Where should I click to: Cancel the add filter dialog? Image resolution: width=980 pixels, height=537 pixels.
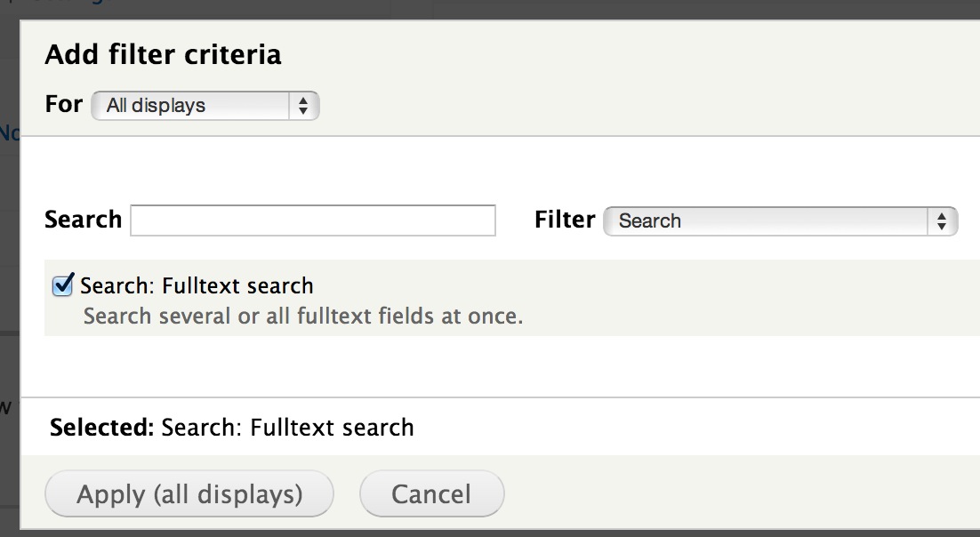coord(431,494)
